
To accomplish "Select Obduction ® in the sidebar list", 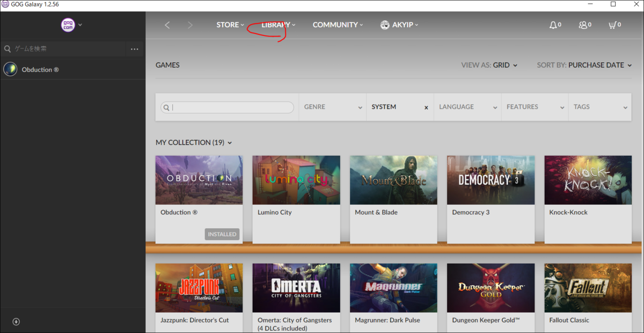I will click(72, 69).
